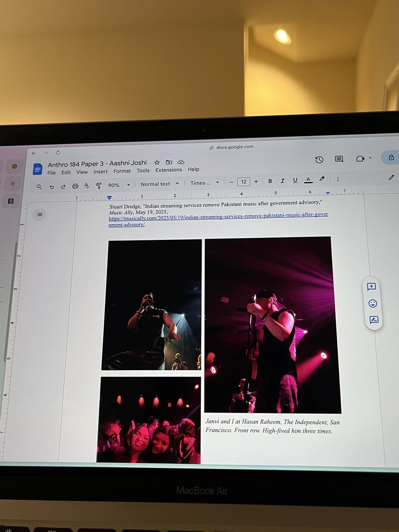Show more toolbar options

pos(338,179)
